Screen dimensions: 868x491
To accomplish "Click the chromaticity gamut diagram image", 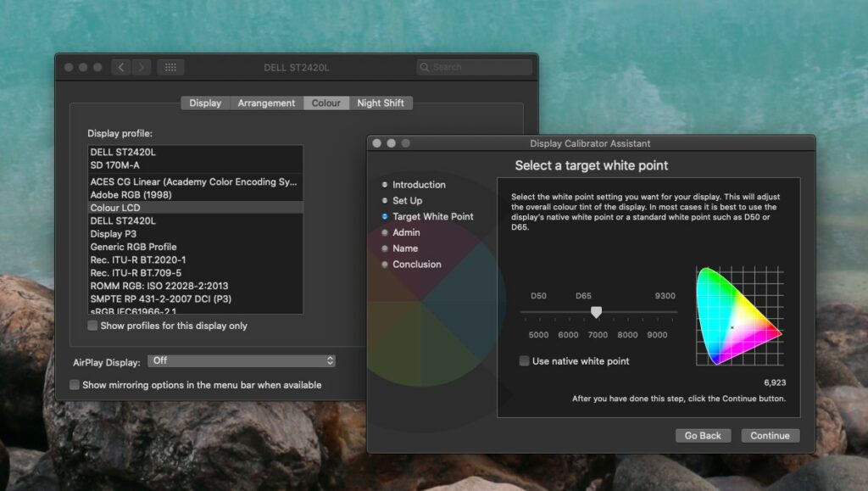I will tap(737, 315).
